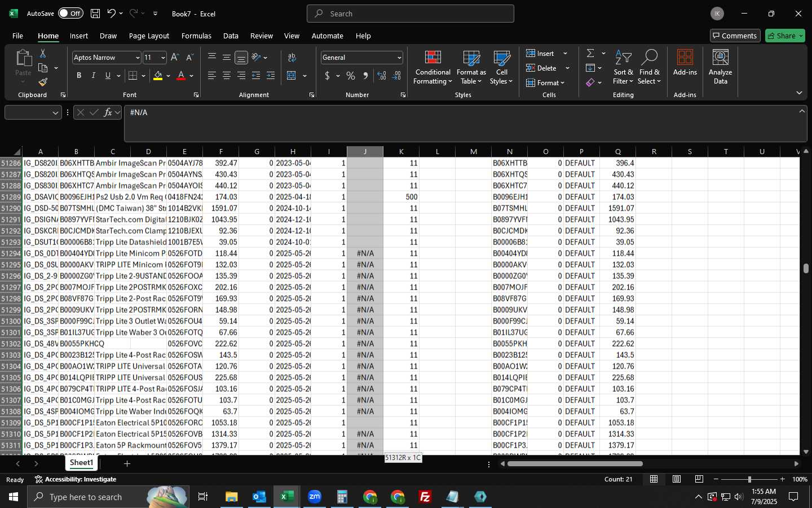Click the Orientation text angle icon
Screen dimensions: 812x508
click(256, 57)
